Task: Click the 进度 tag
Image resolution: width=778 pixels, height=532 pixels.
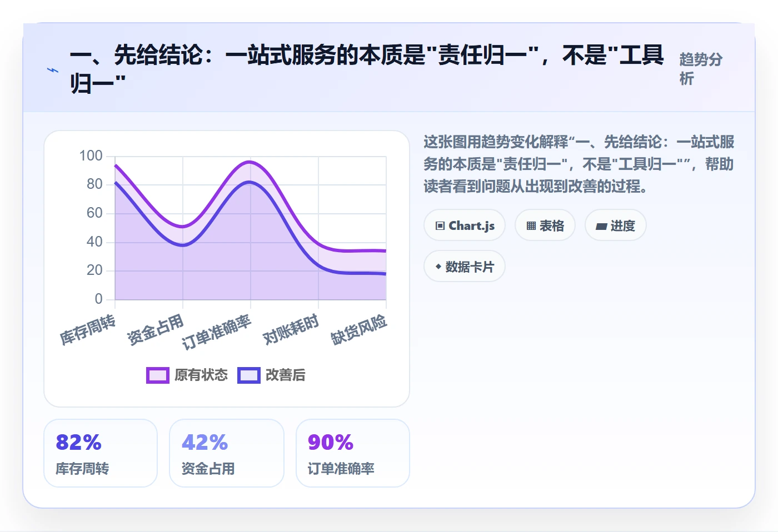Action: 616,225
